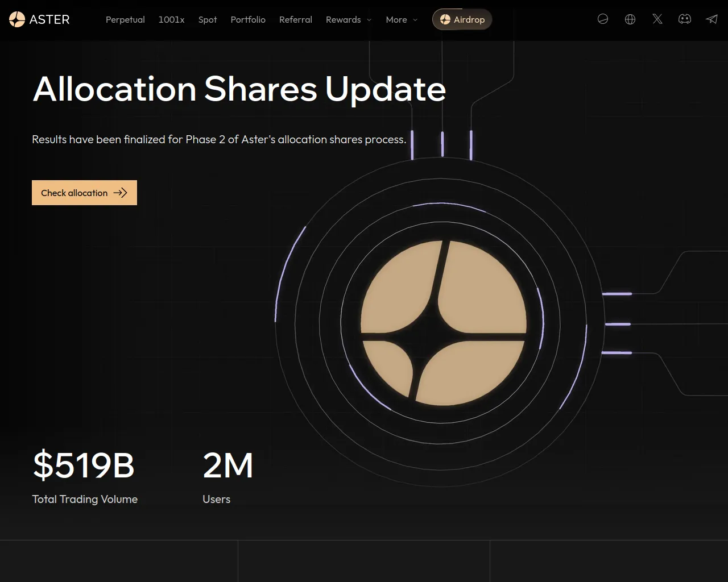728x582 pixels.
Task: Open the globe language selector
Action: click(630, 19)
